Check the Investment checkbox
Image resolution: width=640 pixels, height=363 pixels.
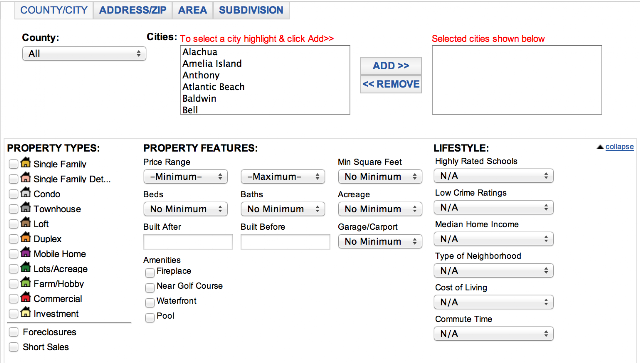pos(13,314)
